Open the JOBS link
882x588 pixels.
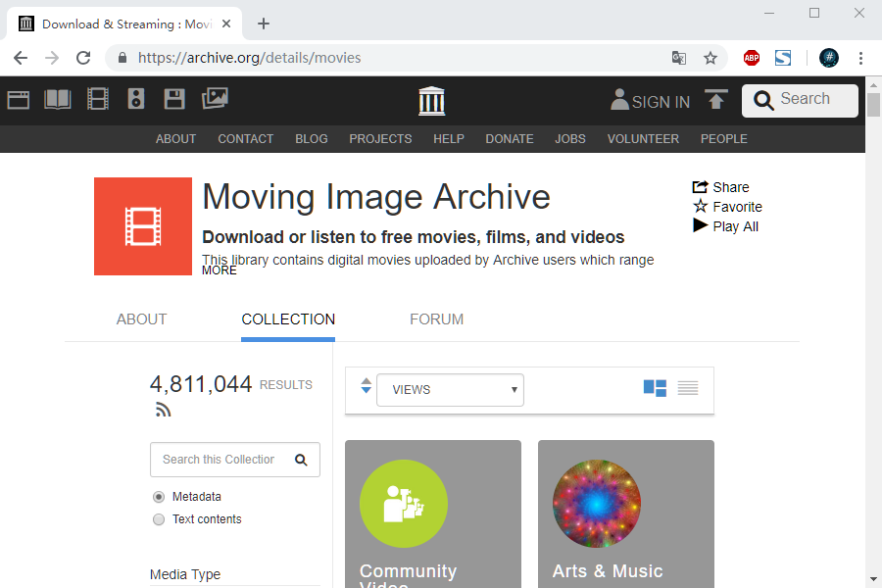pos(569,139)
